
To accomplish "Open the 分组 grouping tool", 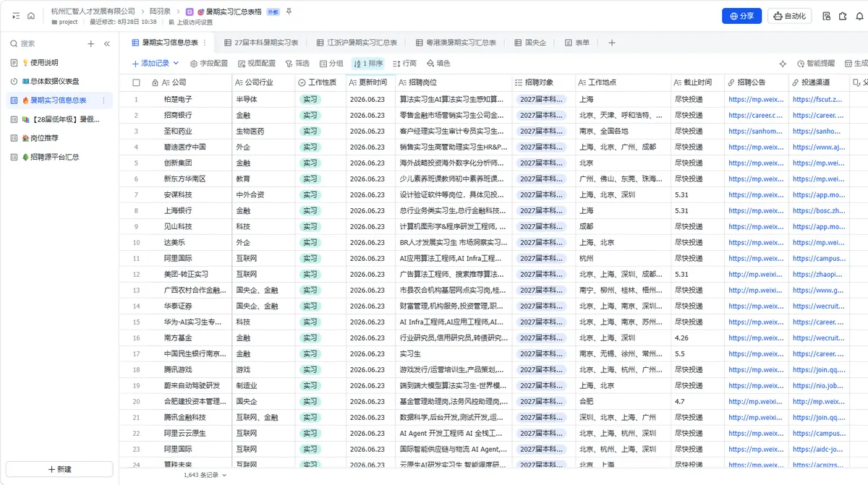I will click(x=330, y=64).
